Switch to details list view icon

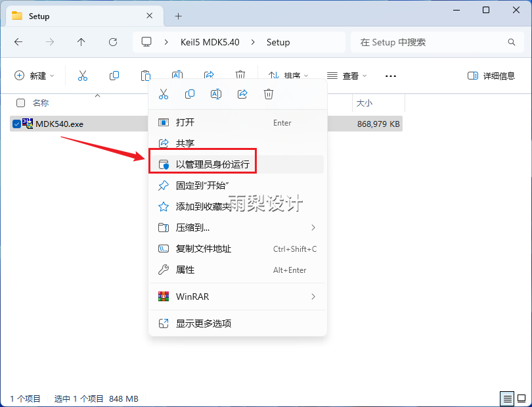pos(507,398)
